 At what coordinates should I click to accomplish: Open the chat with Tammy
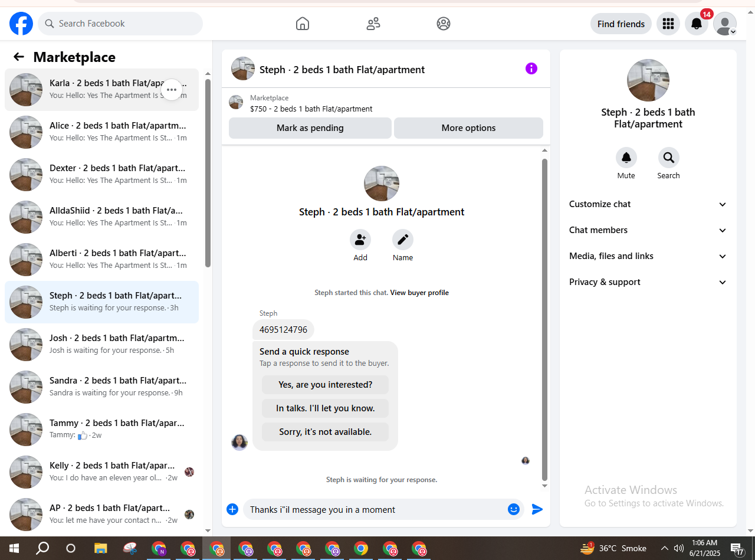tap(101, 430)
